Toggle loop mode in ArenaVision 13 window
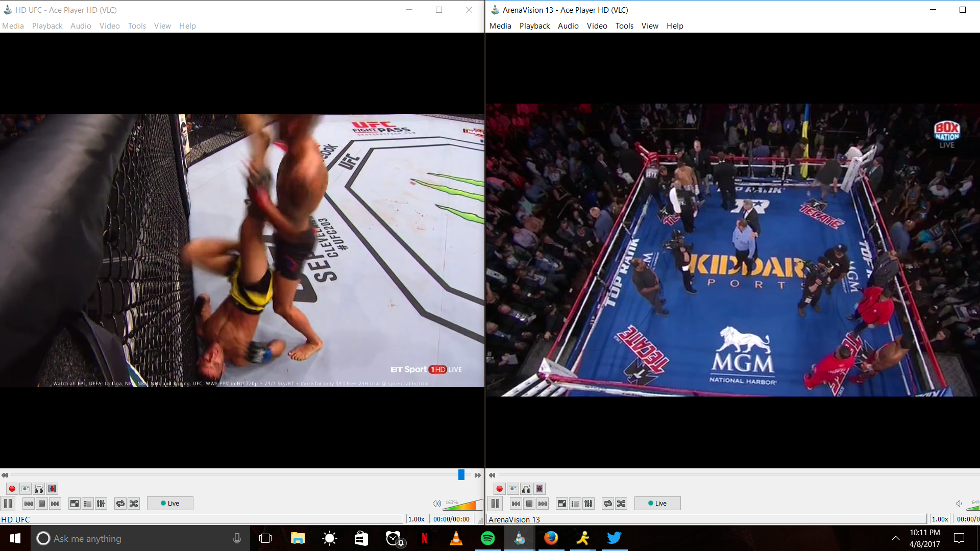The image size is (980, 551). pos(608,504)
